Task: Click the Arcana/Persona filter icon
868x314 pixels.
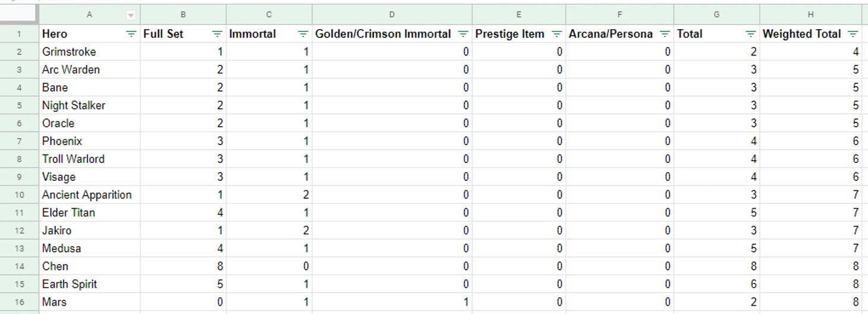Action: 665,34
